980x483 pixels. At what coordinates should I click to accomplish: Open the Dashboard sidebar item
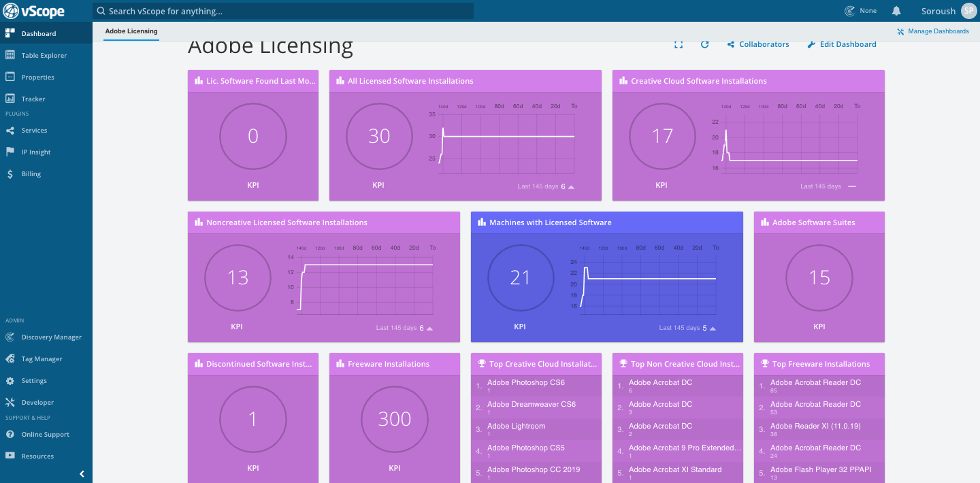[x=46, y=33]
